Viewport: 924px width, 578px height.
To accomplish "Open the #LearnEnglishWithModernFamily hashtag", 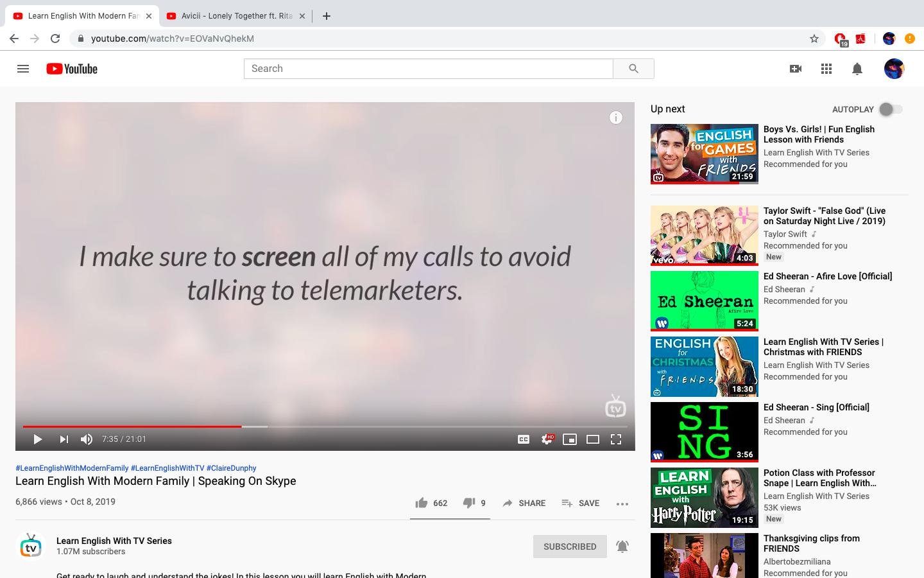I will click(x=72, y=468).
